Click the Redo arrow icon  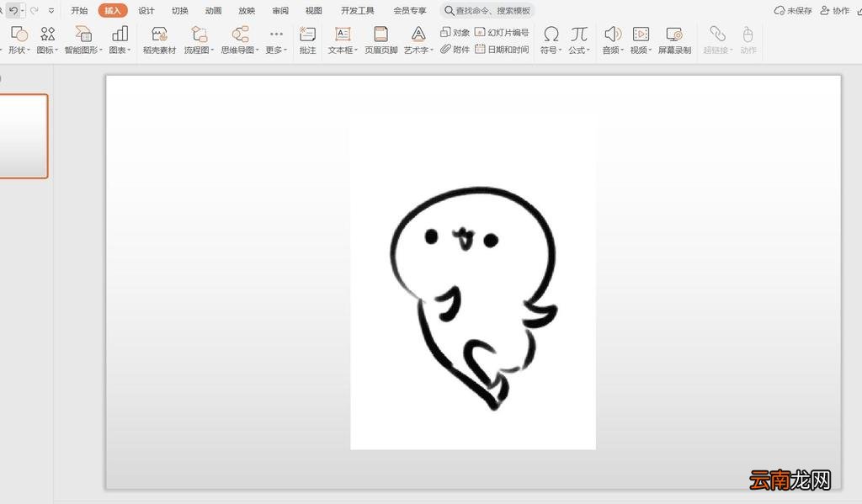tap(34, 10)
